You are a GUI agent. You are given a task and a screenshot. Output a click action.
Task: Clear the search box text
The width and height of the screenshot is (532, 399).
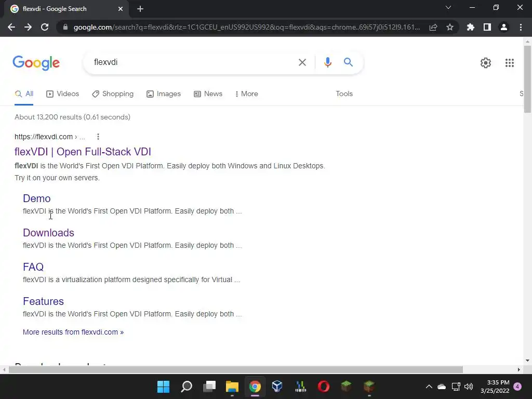302,62
